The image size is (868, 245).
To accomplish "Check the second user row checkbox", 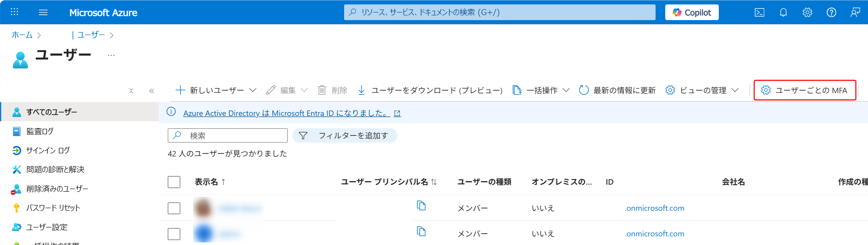I will tap(174, 234).
